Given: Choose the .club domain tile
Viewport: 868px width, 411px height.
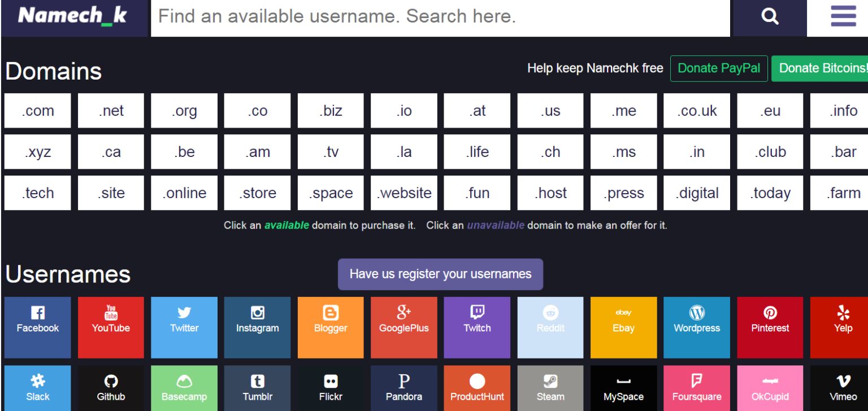Looking at the screenshot, I should coord(770,152).
